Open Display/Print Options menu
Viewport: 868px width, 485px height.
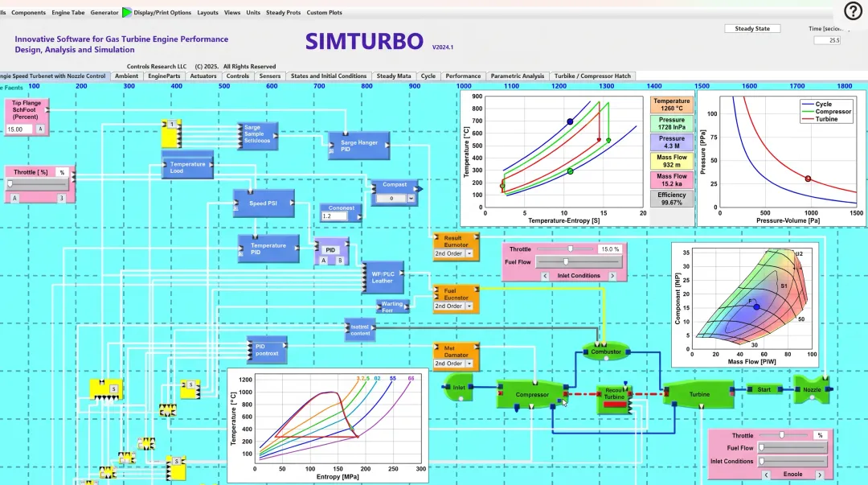(162, 12)
